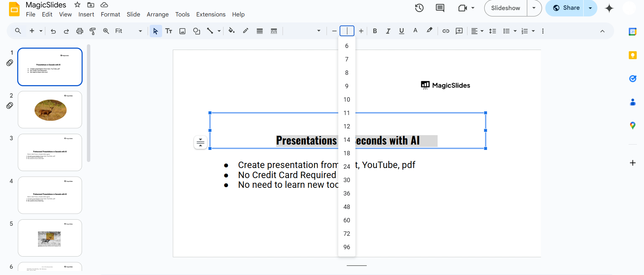Open the Slideshow options dropdown arrow
644x275 pixels.
(534, 8)
